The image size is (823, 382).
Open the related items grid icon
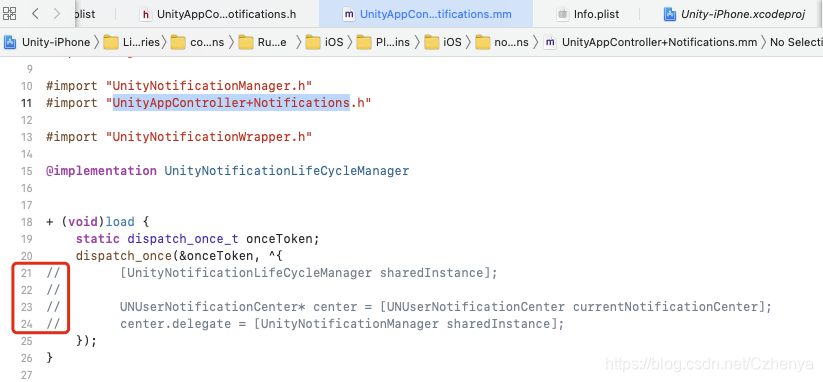coord(10,14)
